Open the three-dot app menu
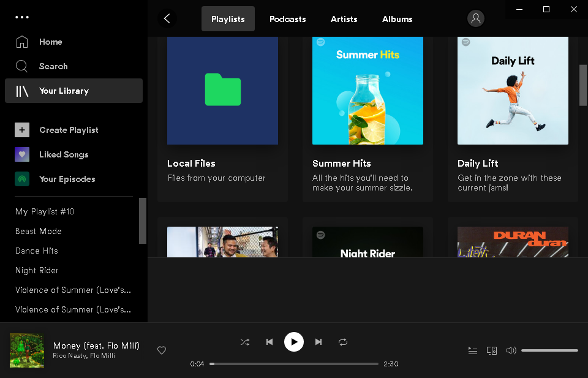Screen dimensions: 588x378 (x=22, y=17)
